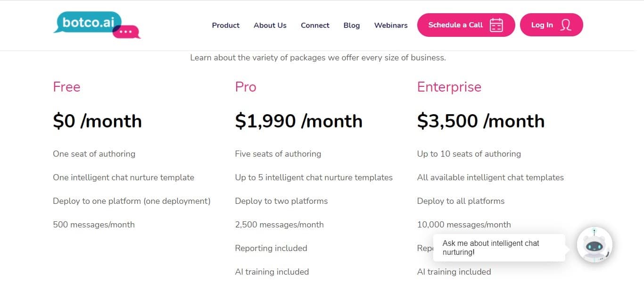644x294 pixels.
Task: Click the user profile icon in Log In
Action: pyautogui.click(x=565, y=25)
